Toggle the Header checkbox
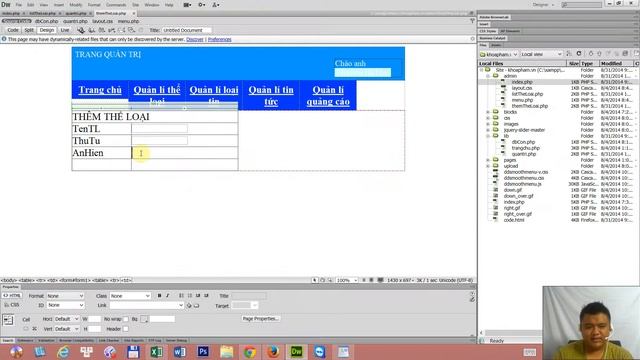Image resolution: width=640 pixels, height=360 pixels. [x=126, y=329]
